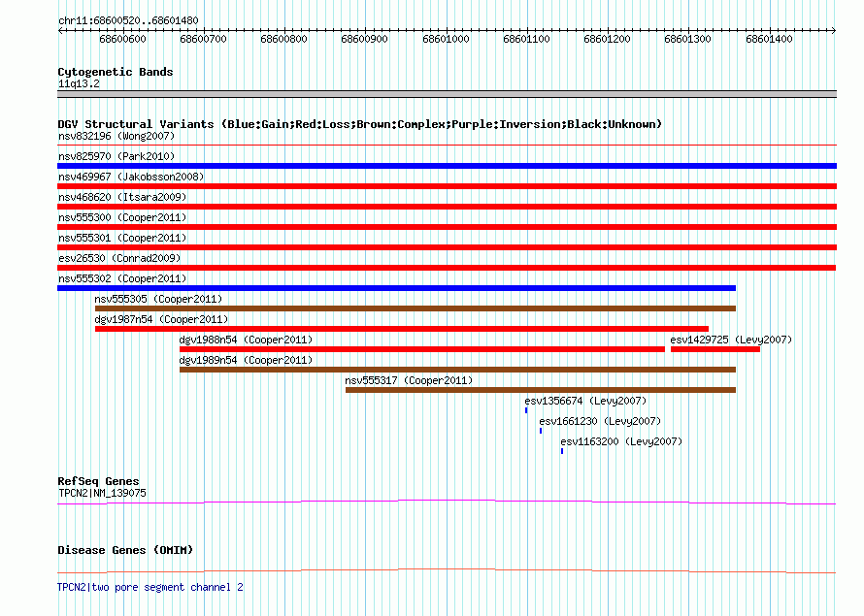Select the red bar under nsv555301
The width and height of the screenshot is (864, 616).
coord(447,247)
